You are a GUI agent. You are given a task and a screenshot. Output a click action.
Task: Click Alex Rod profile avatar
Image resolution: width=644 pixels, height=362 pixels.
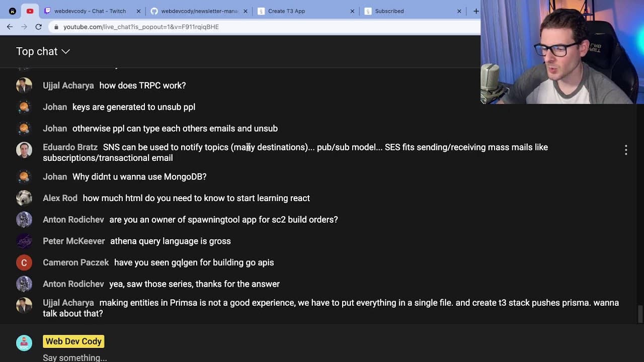click(x=24, y=198)
